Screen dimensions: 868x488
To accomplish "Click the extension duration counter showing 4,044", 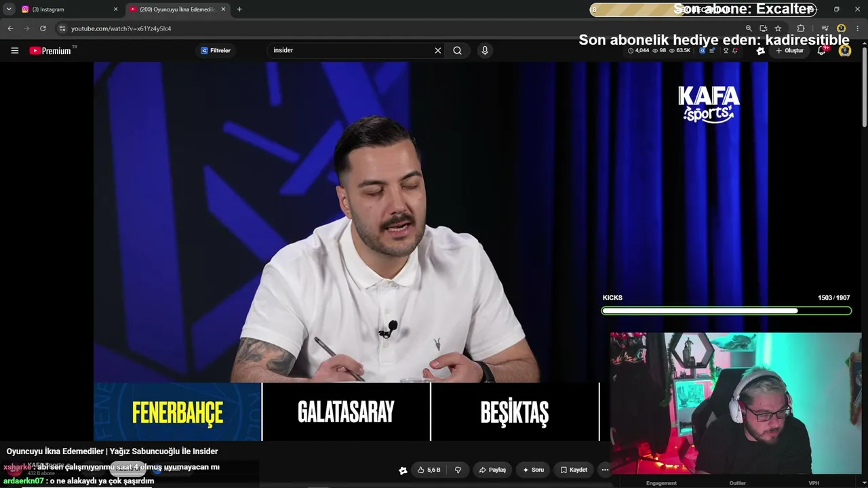I will click(x=639, y=51).
